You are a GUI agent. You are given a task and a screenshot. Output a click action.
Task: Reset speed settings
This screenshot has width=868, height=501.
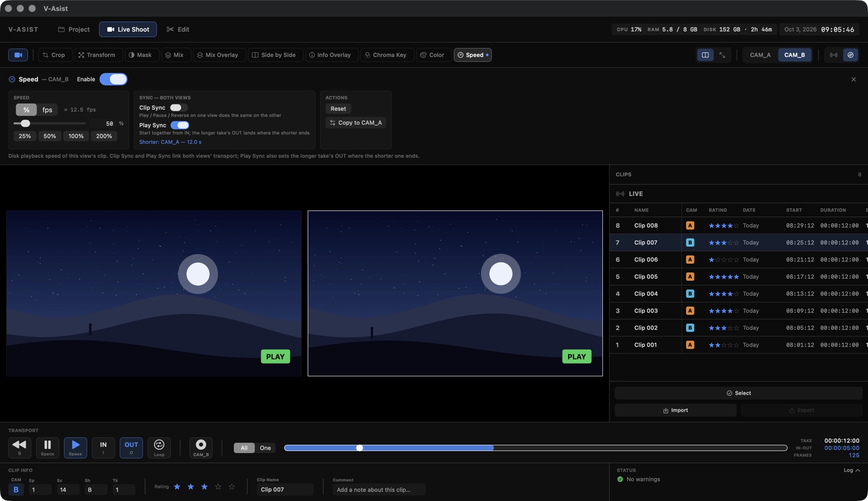click(x=338, y=109)
